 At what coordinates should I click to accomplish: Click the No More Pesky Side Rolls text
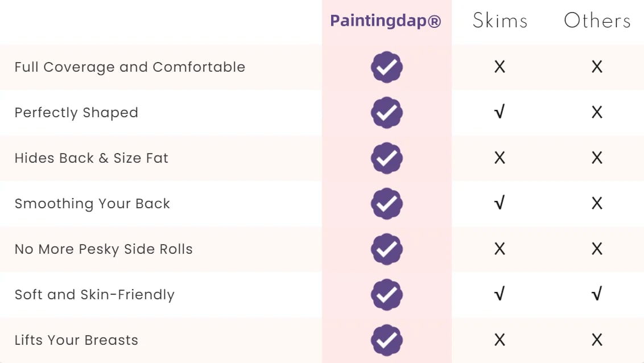click(104, 249)
